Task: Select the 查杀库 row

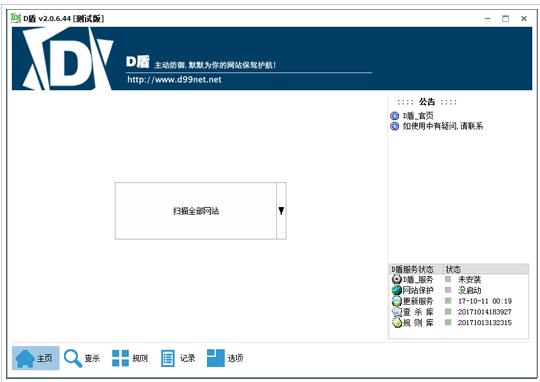Action: click(458, 312)
